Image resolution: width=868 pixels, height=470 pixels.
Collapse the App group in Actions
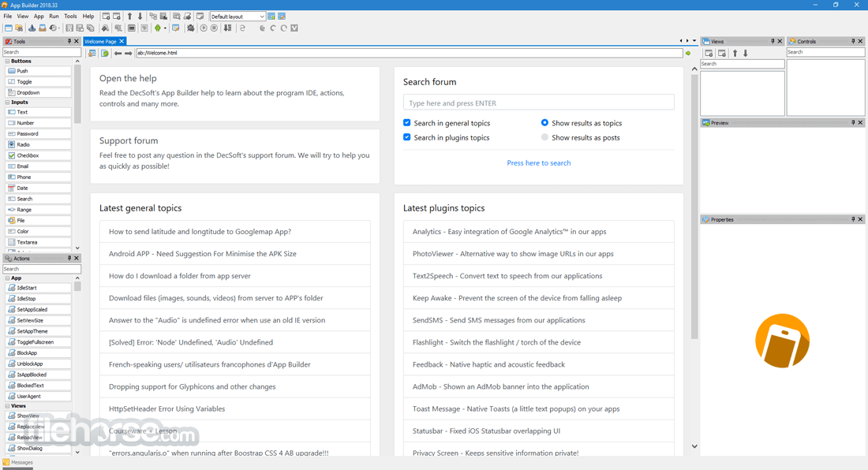7,278
